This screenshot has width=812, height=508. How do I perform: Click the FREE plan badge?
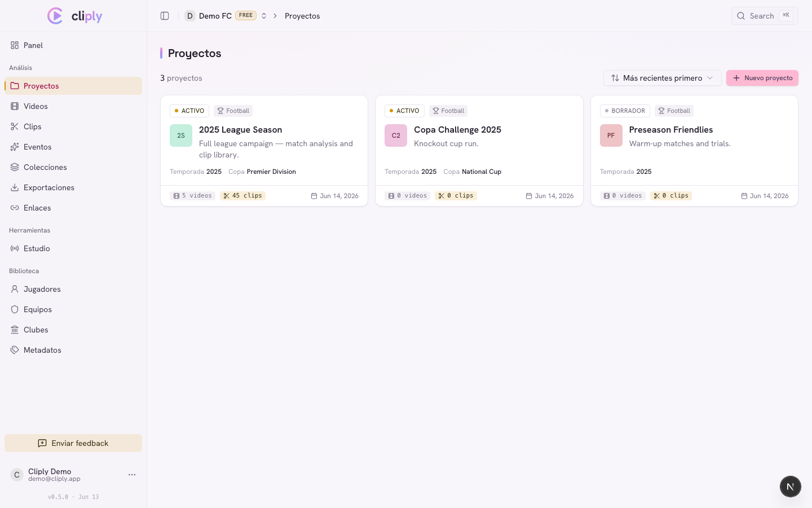[x=246, y=16]
